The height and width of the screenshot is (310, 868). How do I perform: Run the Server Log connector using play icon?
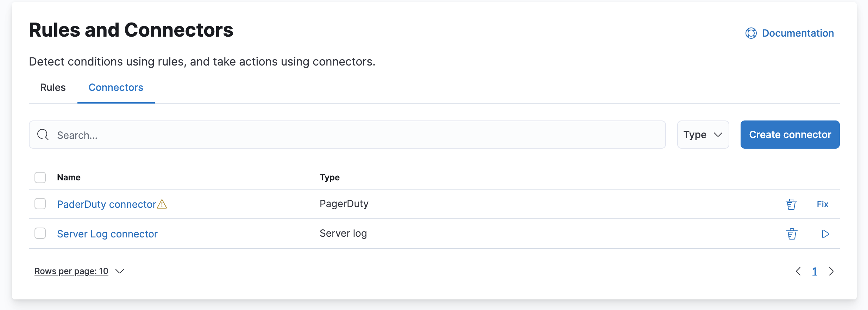[826, 234]
